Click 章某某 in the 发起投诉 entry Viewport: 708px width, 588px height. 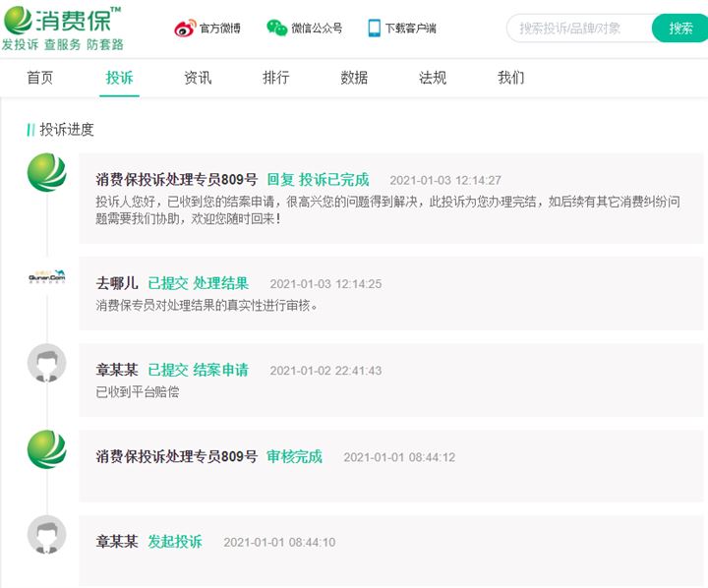point(116,542)
